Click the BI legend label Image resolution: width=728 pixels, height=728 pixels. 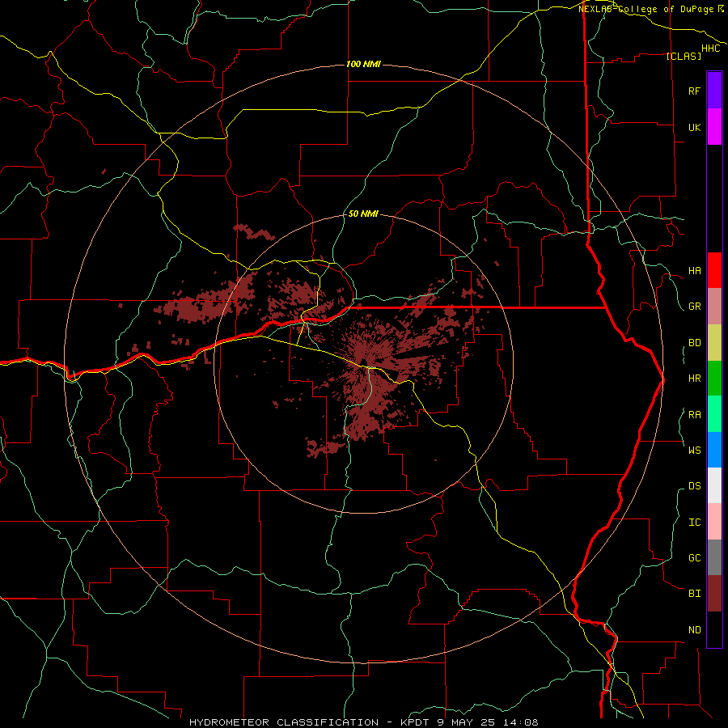click(x=694, y=594)
